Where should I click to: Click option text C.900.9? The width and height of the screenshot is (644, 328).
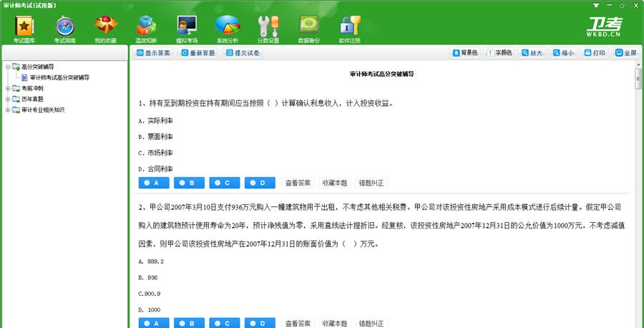[150, 294]
